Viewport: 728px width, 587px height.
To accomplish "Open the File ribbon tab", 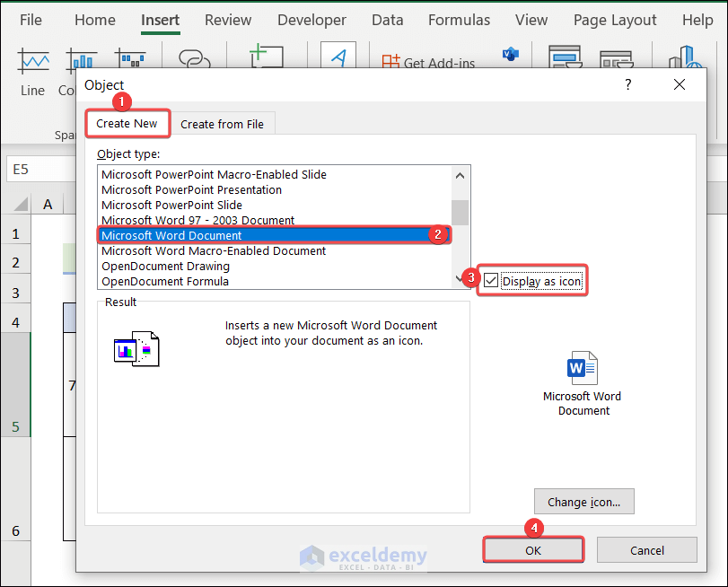I will (x=31, y=20).
